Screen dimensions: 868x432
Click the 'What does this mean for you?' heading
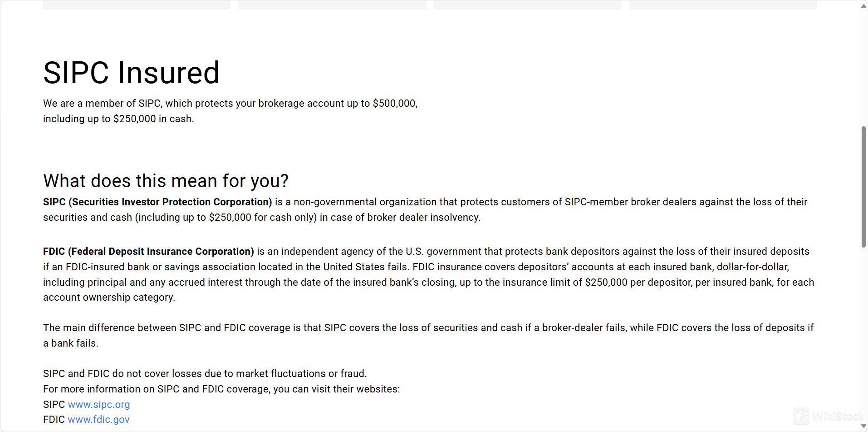(x=166, y=181)
